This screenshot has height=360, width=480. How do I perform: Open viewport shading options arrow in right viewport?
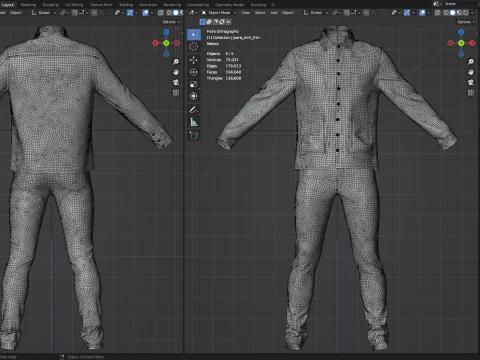click(472, 13)
